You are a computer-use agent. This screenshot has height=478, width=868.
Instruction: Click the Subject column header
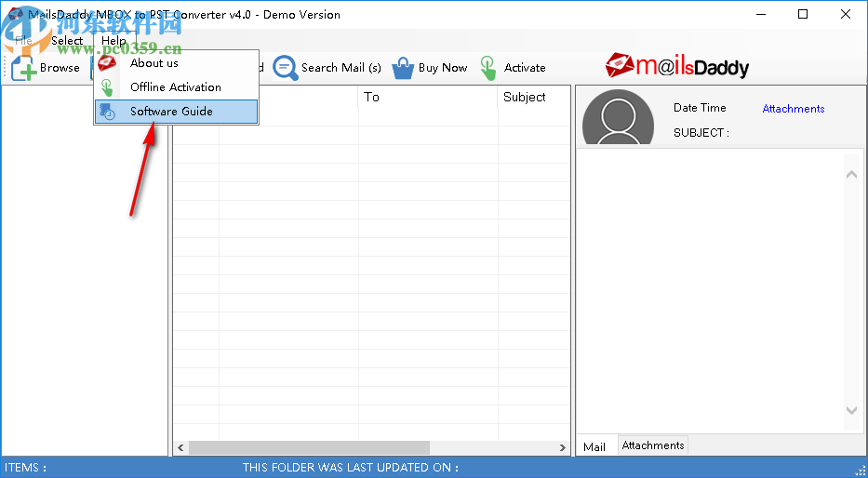point(524,97)
